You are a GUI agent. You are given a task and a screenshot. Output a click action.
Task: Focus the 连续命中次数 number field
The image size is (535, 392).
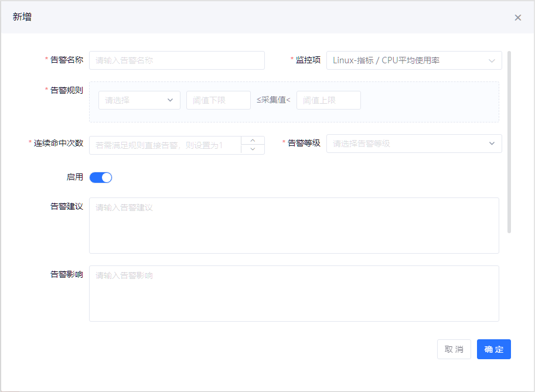tap(165, 145)
